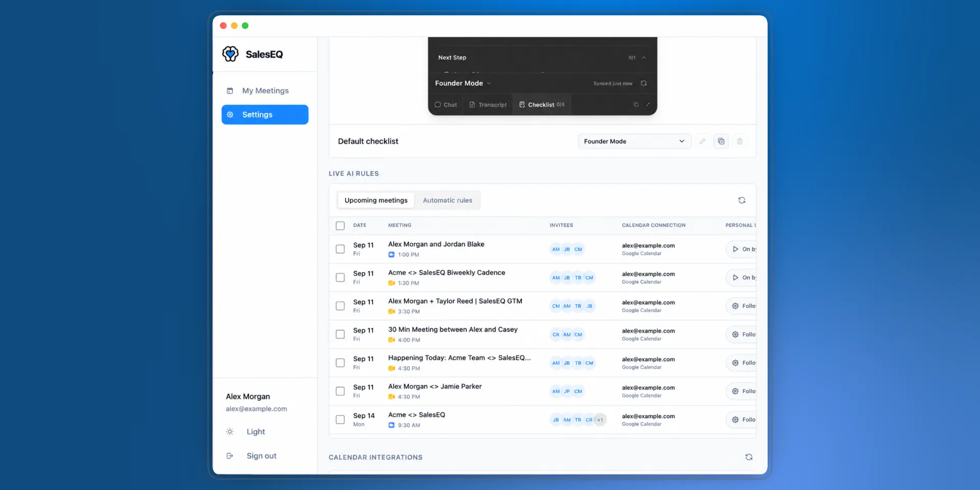The width and height of the screenshot is (980, 490).
Task: Click the +1 invitees badge on Sep 14 row
Action: [x=600, y=420]
